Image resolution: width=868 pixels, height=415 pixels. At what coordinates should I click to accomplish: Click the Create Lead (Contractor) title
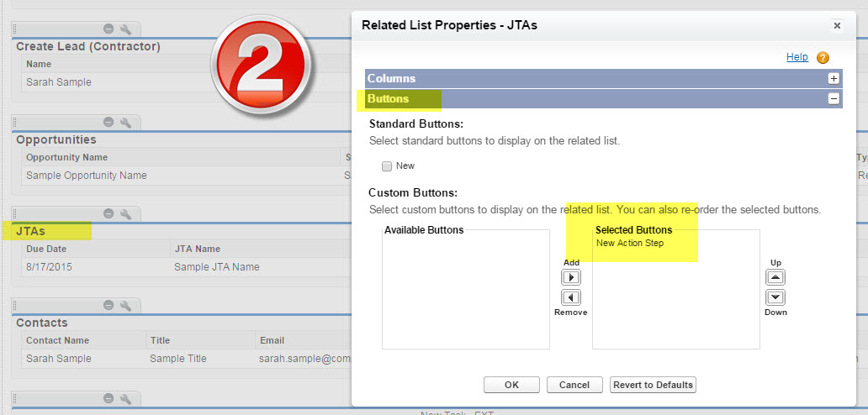click(88, 46)
